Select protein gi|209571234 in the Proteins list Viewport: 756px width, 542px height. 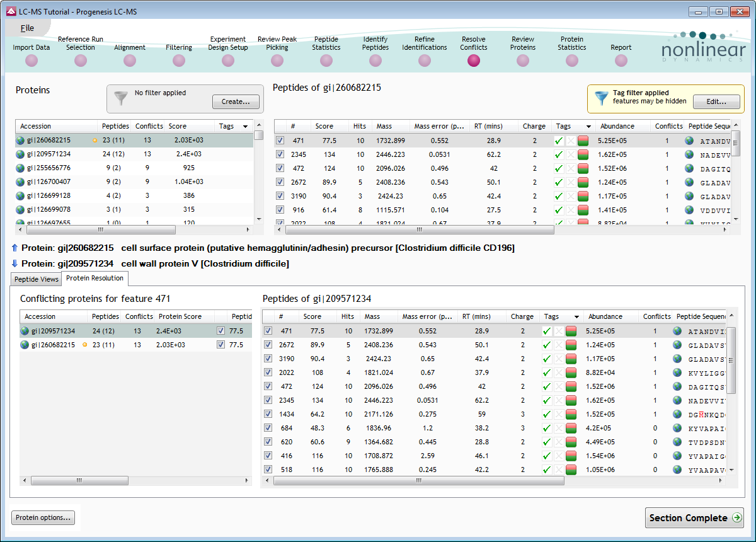pos(135,154)
